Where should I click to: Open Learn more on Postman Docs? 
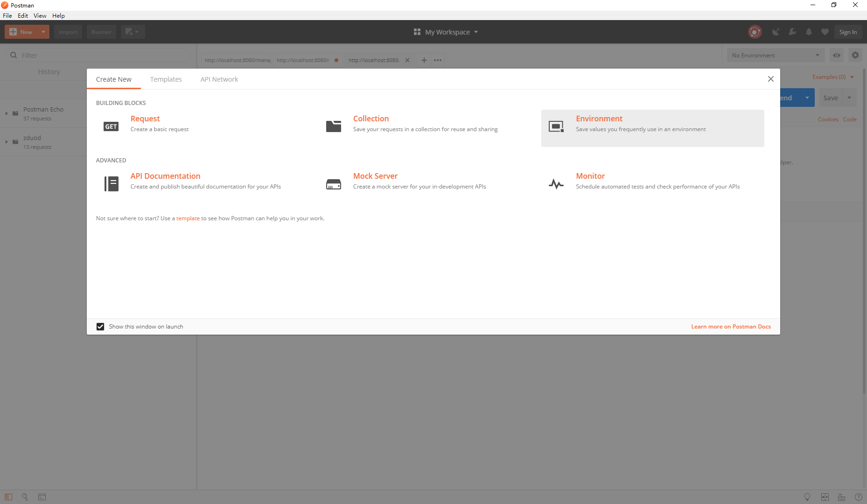tap(731, 327)
